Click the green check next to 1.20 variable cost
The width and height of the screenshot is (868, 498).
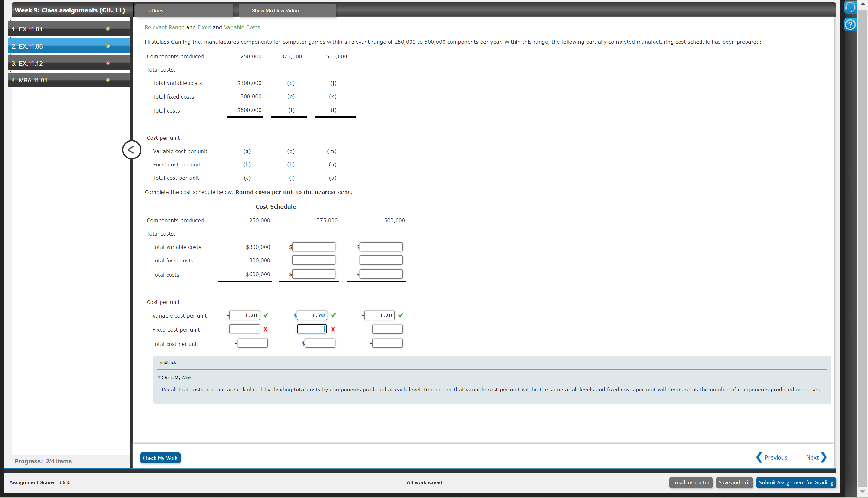pos(266,315)
